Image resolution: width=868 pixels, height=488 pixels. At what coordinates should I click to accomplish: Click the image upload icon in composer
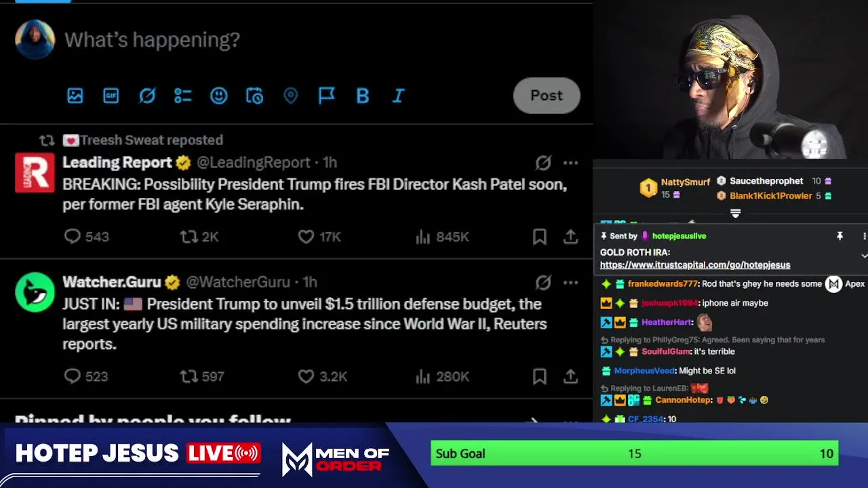tap(75, 96)
